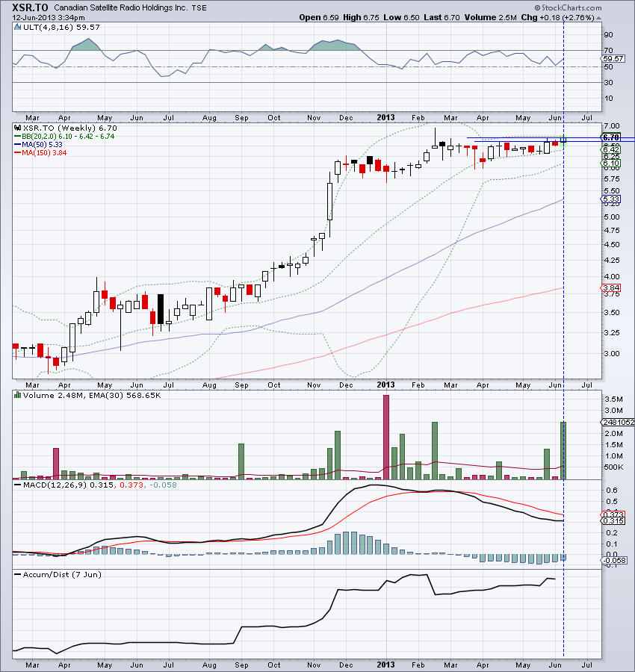Click the Last 6.70 value
This screenshot has height=672, width=635.
(442, 18)
